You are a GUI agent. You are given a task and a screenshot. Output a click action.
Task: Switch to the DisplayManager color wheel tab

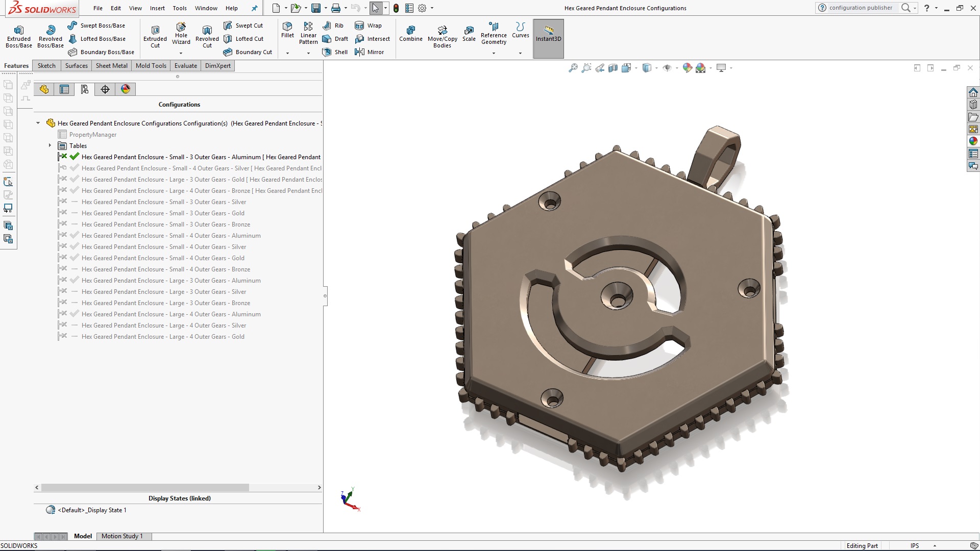point(126,89)
